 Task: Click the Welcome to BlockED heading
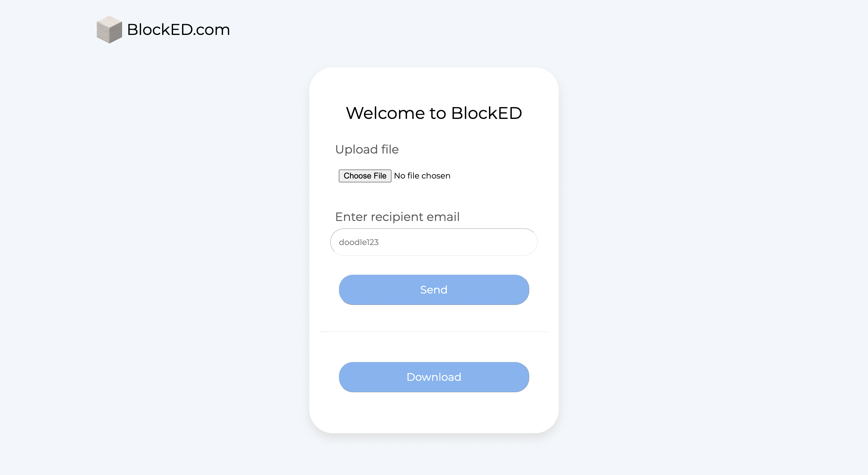[x=434, y=113]
